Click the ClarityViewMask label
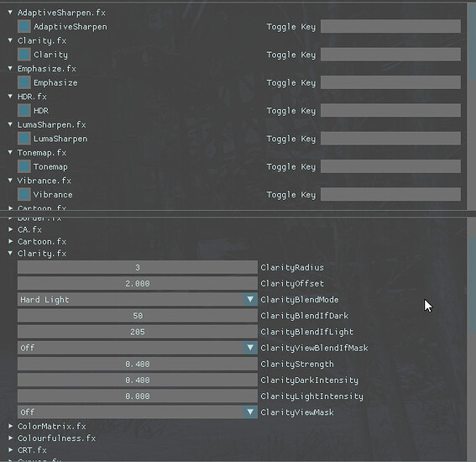Viewport: 476px width, 462px height. [297, 412]
